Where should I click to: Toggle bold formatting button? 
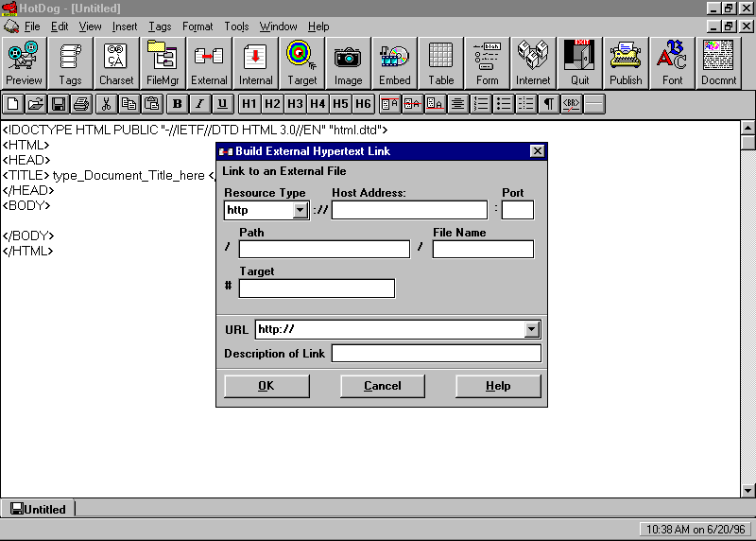click(177, 104)
